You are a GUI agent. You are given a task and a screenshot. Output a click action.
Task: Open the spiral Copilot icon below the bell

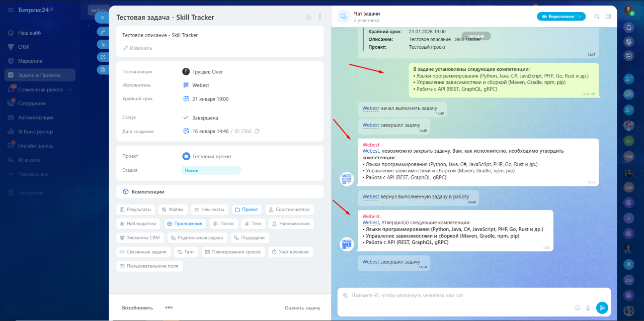click(x=628, y=42)
